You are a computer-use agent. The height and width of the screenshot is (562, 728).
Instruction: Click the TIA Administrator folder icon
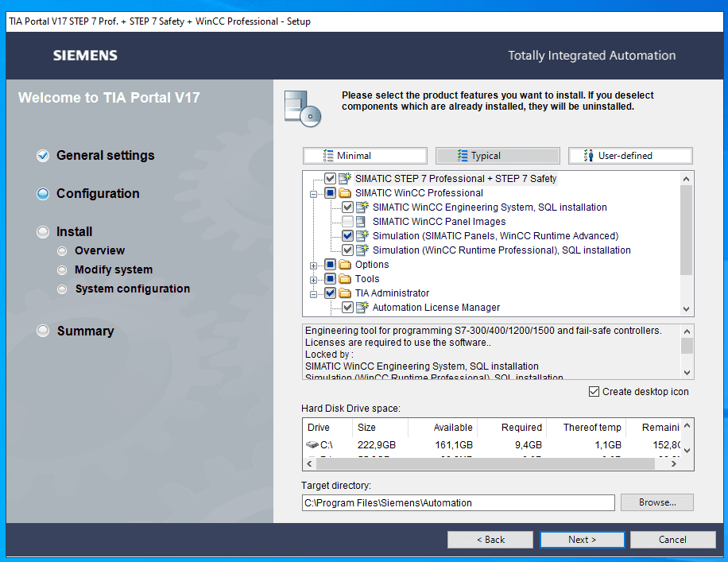345,293
